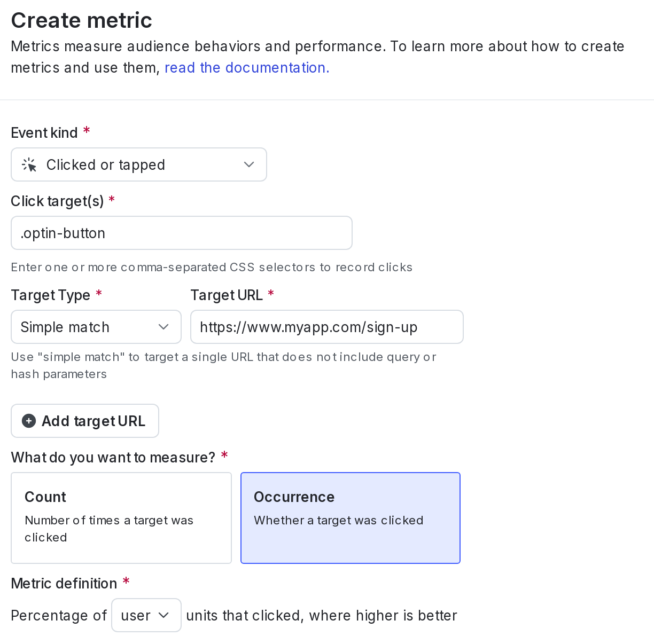Screen dimensions: 654x644
Task: Click the chevron beside the user dropdown
Action: [165, 615]
